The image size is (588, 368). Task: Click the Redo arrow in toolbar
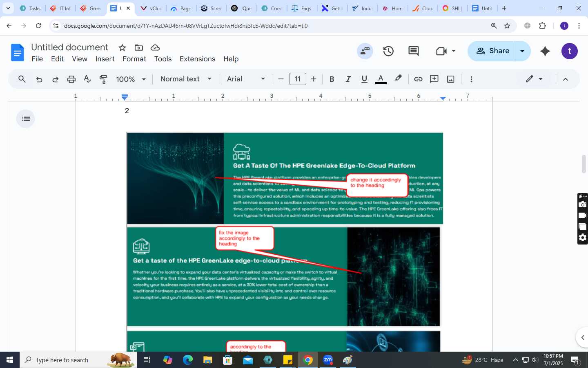[55, 79]
